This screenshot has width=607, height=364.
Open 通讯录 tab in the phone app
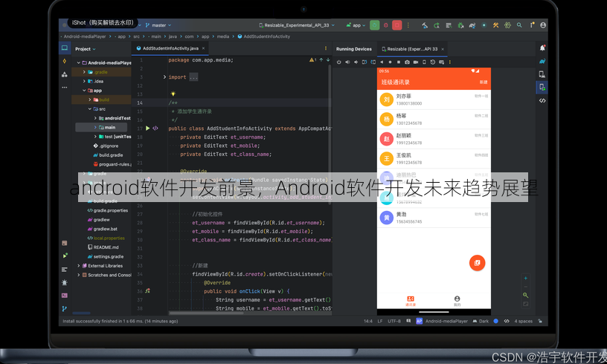[x=411, y=301]
